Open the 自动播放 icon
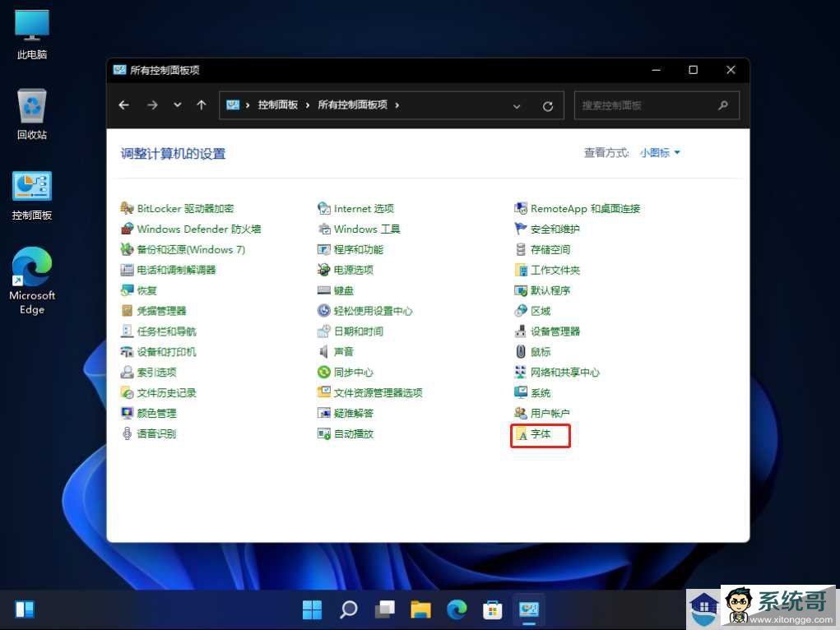The width and height of the screenshot is (840, 630). click(323, 433)
